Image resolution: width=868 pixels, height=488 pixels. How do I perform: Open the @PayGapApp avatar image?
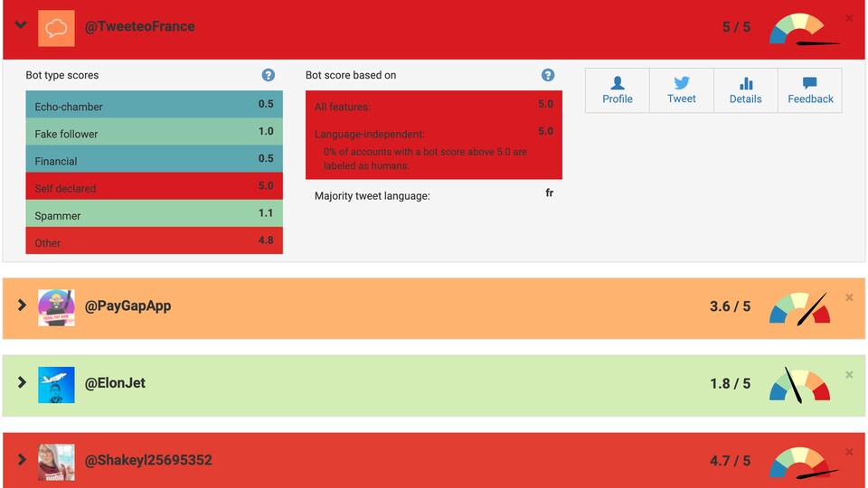click(56, 307)
